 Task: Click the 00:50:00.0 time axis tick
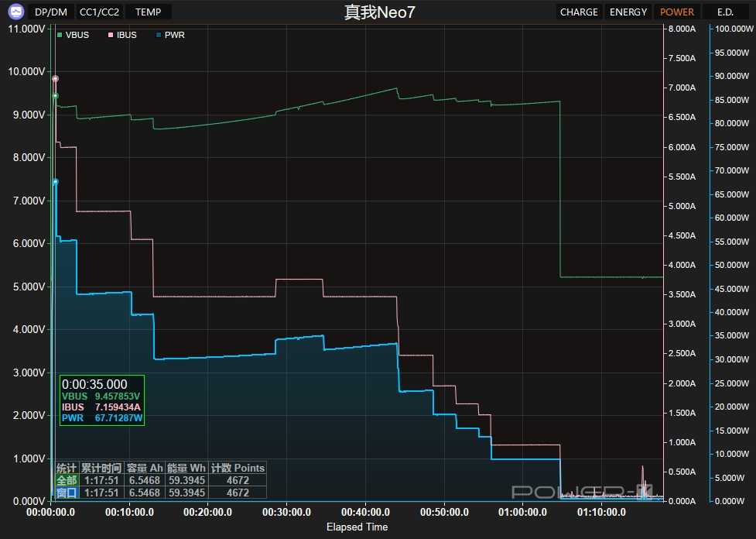444,512
